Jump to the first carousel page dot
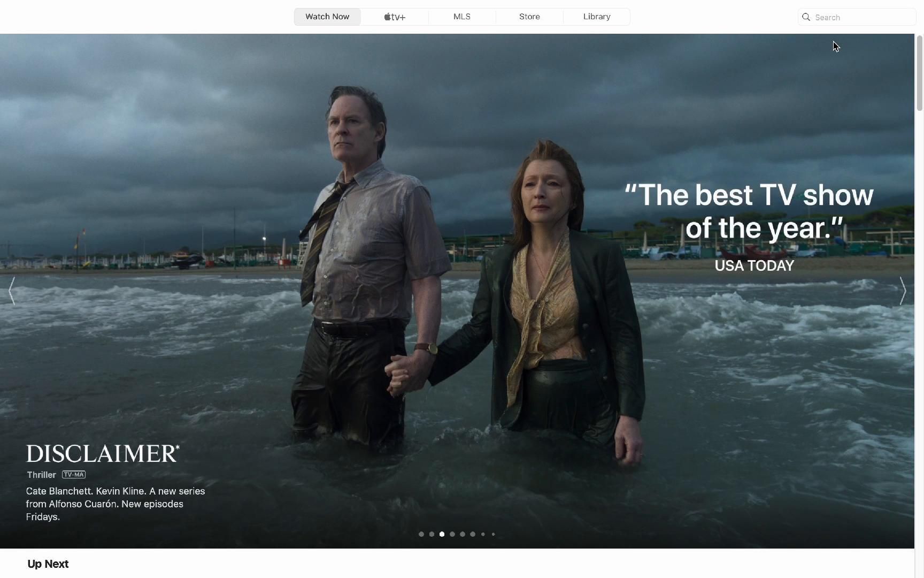This screenshot has width=924, height=578. 421,534
